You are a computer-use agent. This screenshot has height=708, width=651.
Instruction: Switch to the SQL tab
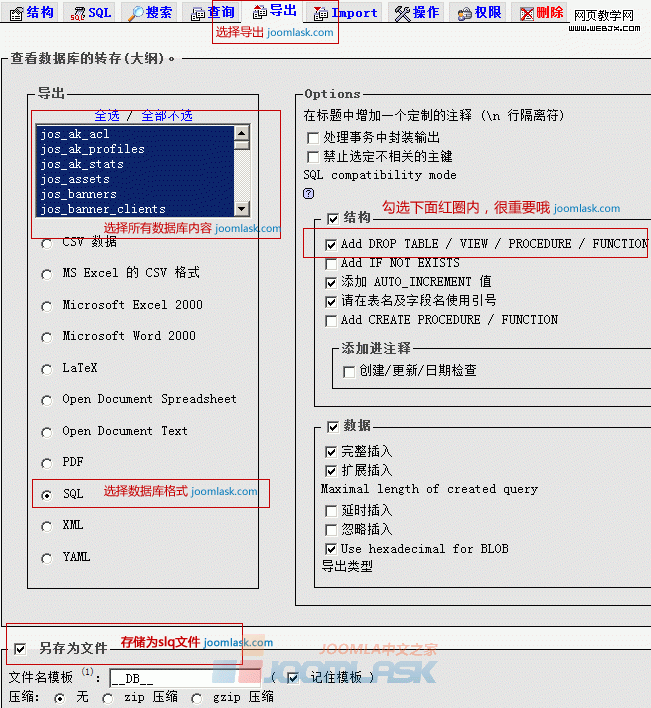[x=91, y=12]
